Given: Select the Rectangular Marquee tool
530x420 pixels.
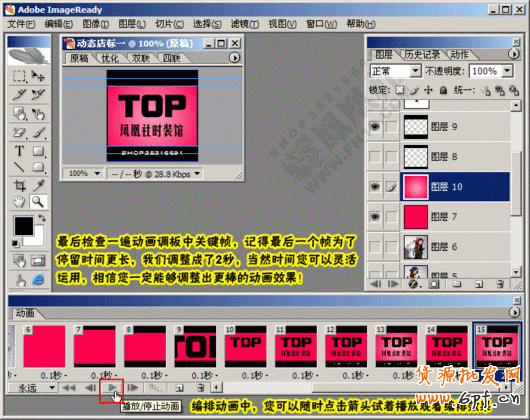Looking at the screenshot, I should pyautogui.click(x=19, y=76).
